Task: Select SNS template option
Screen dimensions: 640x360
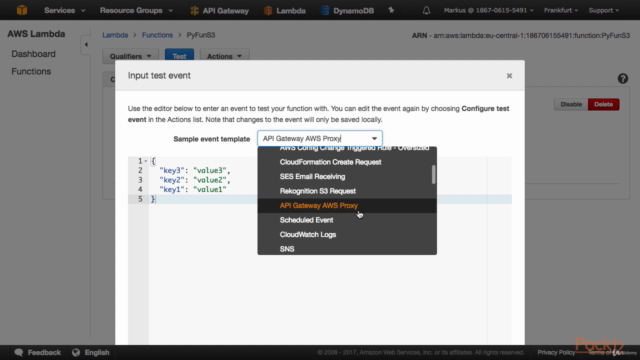Action: click(347, 249)
